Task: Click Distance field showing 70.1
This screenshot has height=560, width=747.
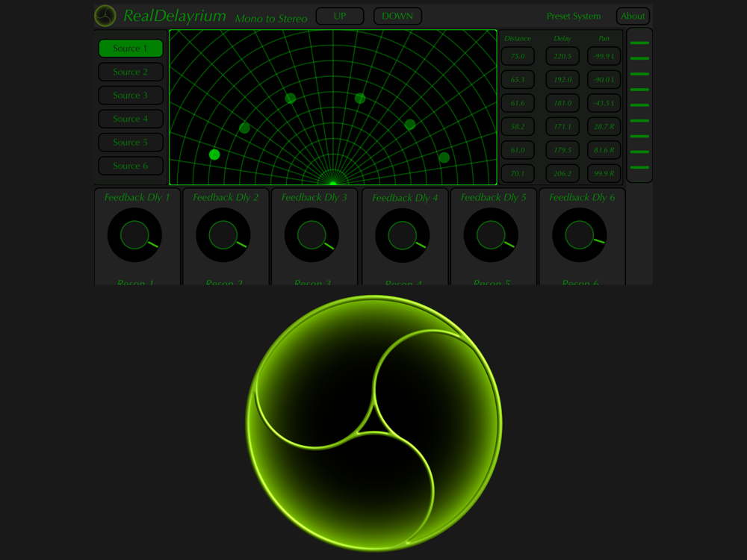Action: click(x=518, y=173)
